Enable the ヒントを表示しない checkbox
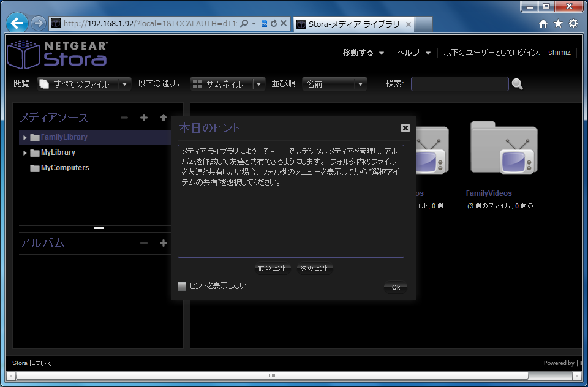 182,286
